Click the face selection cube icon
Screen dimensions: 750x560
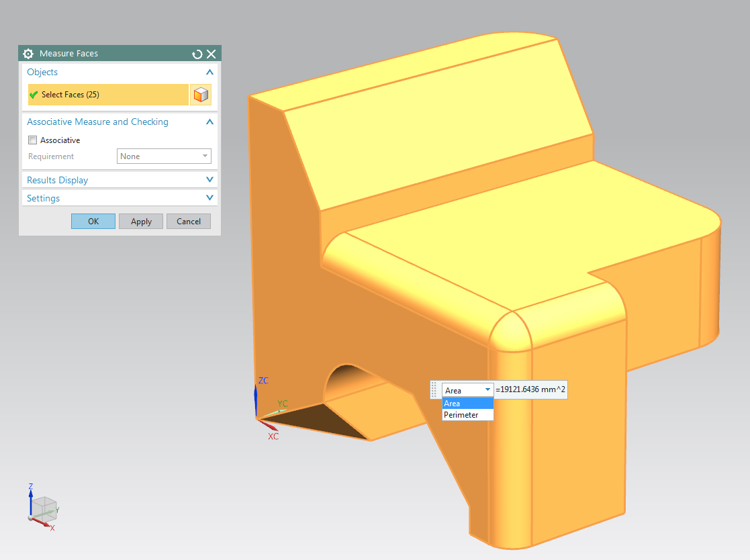[x=201, y=95]
